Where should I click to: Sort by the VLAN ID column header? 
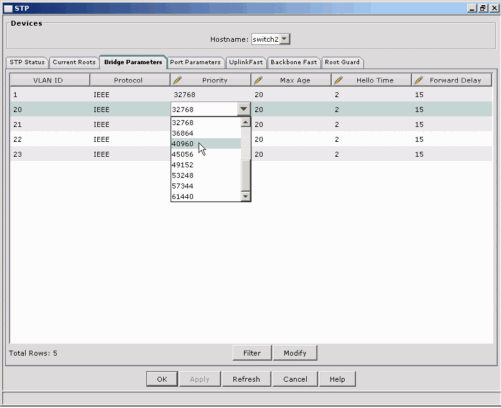click(x=50, y=80)
